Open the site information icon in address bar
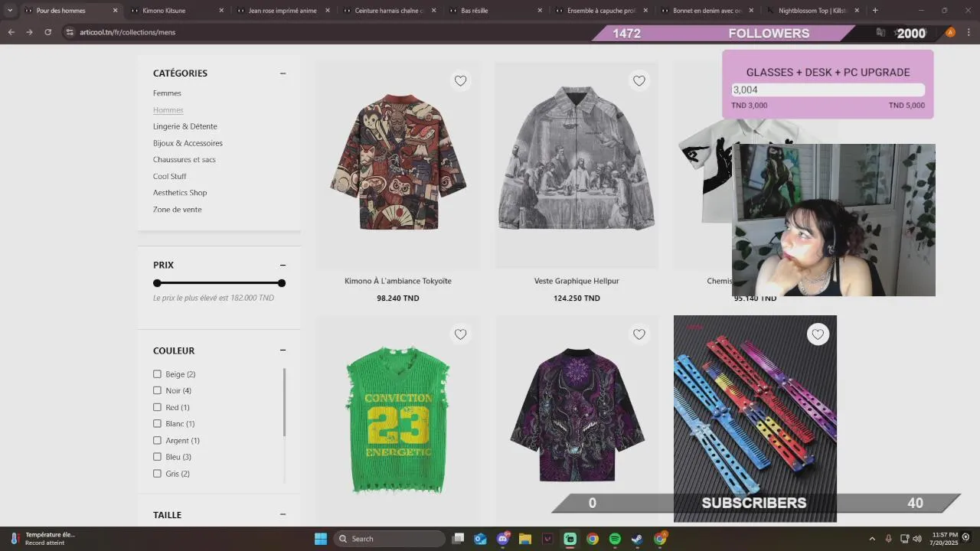The height and width of the screenshot is (551, 980). [x=70, y=32]
